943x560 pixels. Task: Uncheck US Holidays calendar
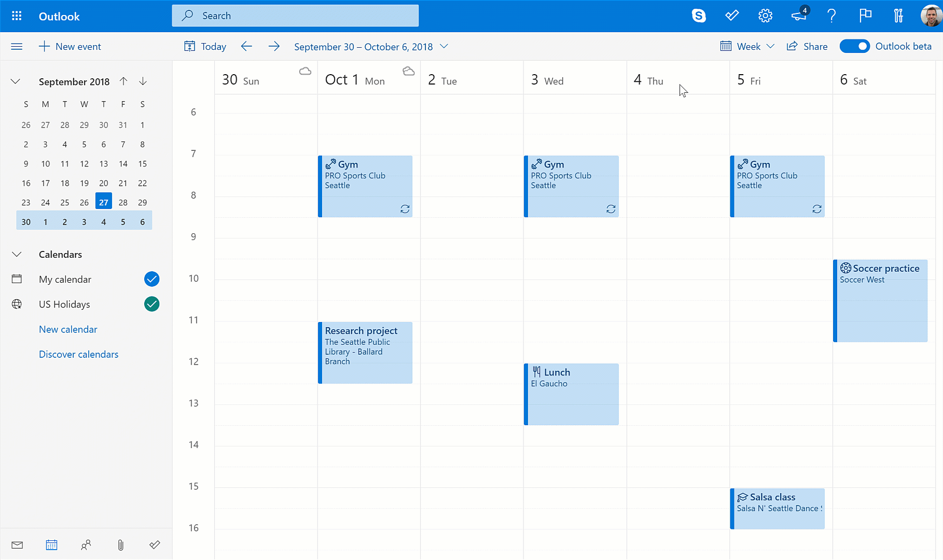[x=151, y=304]
